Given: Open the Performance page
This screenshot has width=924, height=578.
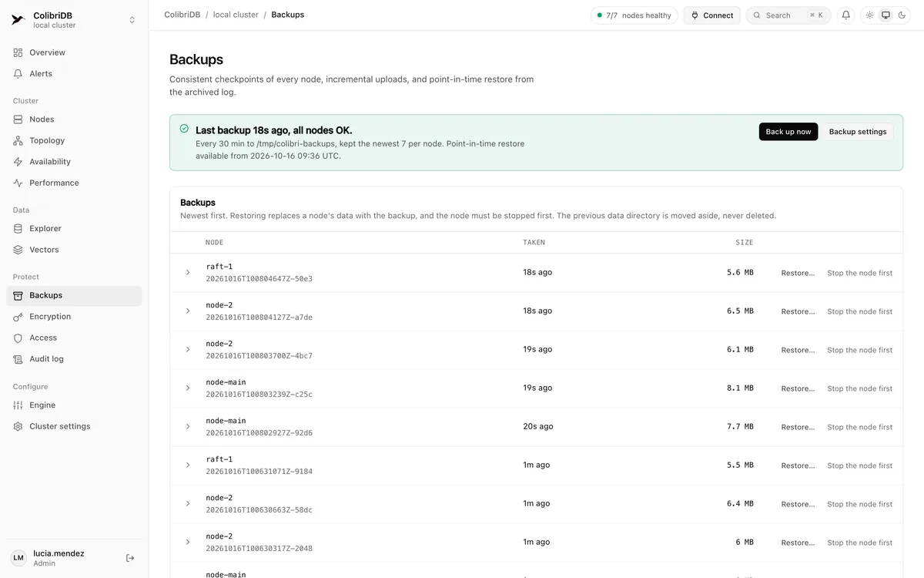Looking at the screenshot, I should pyautogui.click(x=74, y=183).
